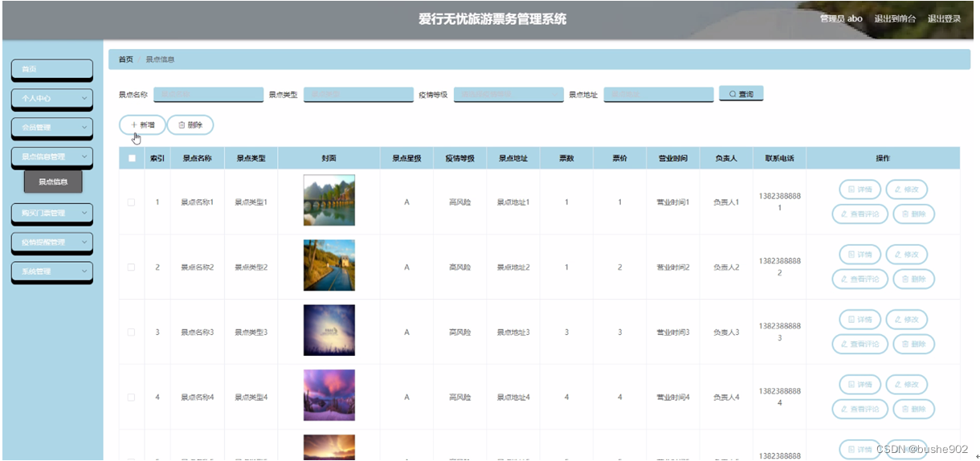Click 删除 in the 景点名称1 row
Viewport: 980px width, 461px height.
(914, 214)
